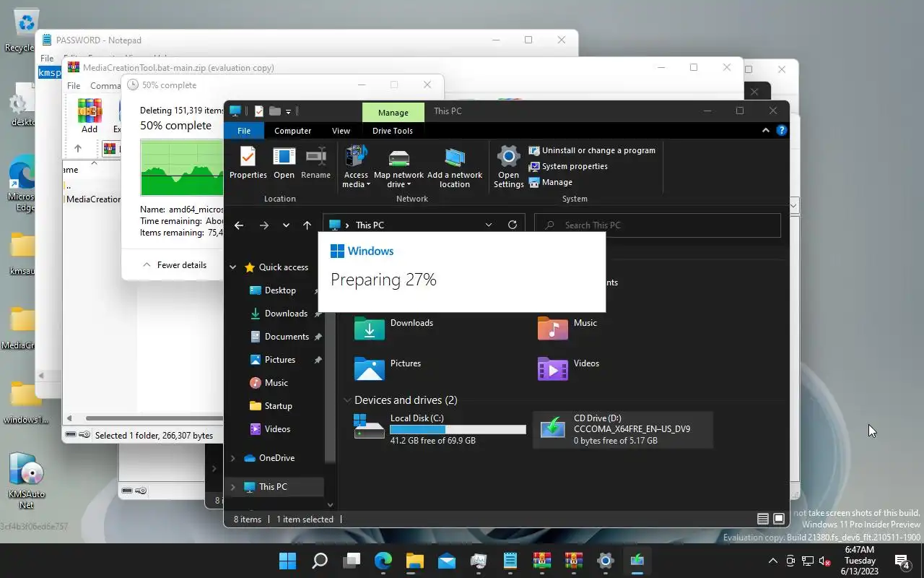The image size is (924, 578).
Task: Open the Pictures folder in main pane
Action: point(388,368)
